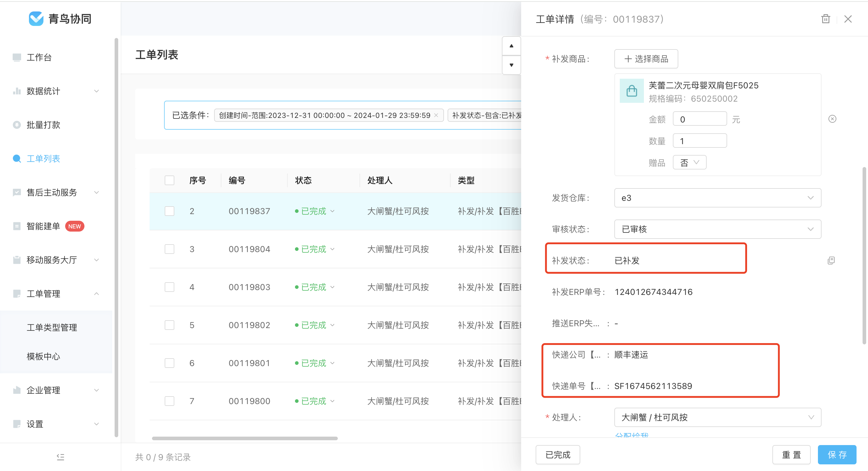The image size is (868, 471).
Task: Toggle the select-all checkbox in table header
Action: pos(169,180)
